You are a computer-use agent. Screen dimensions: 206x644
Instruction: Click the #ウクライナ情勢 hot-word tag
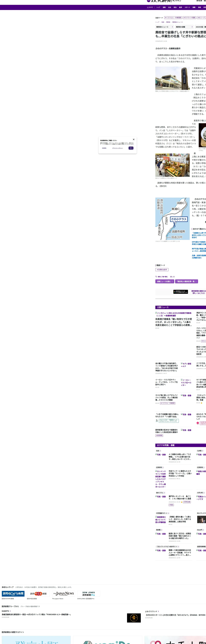point(189,18)
